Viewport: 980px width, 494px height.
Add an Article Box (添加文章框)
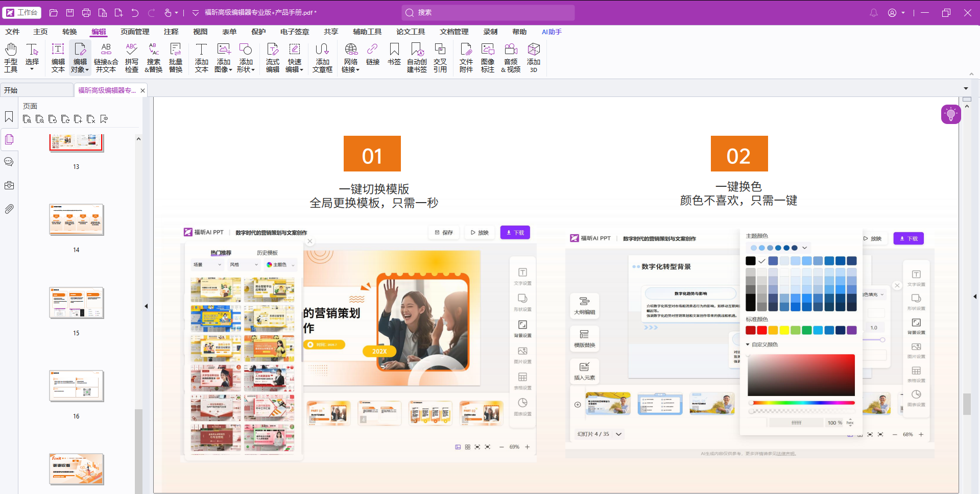(323, 58)
